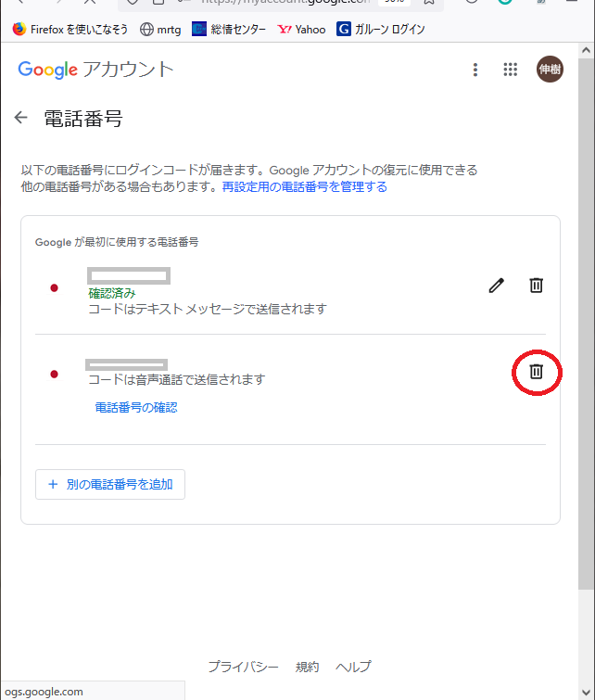The width and height of the screenshot is (595, 700).
Task: Click the scrollbar up arrow
Action: (x=586, y=50)
